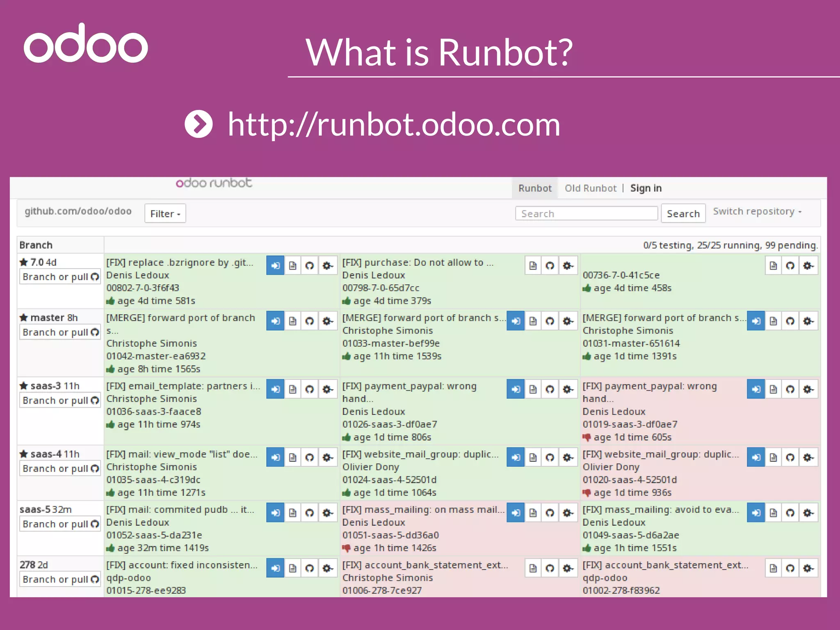Image resolution: width=840 pixels, height=630 pixels.
Task: Click Branch or pull button for saas-3
Action: pyautogui.click(x=60, y=400)
